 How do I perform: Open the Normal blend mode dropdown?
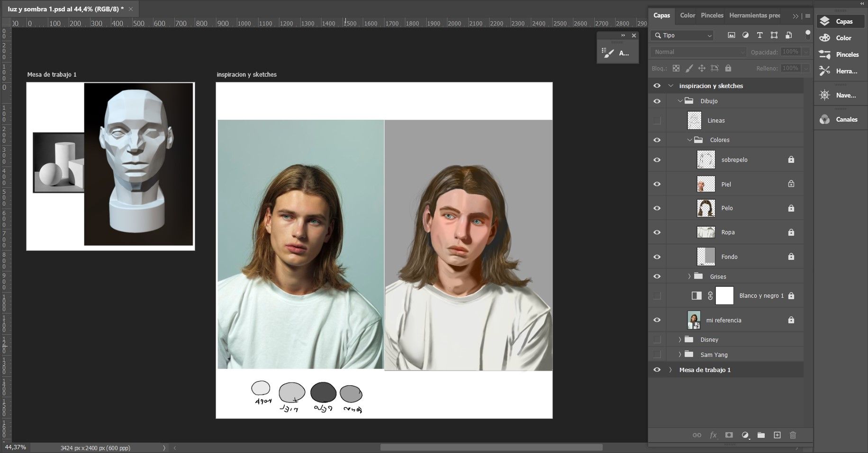698,52
